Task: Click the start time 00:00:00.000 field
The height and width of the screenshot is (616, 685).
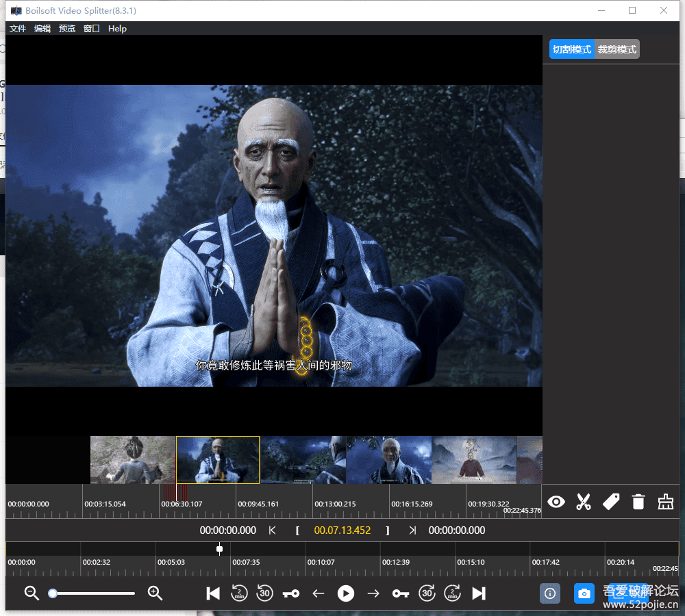Action: [x=228, y=530]
